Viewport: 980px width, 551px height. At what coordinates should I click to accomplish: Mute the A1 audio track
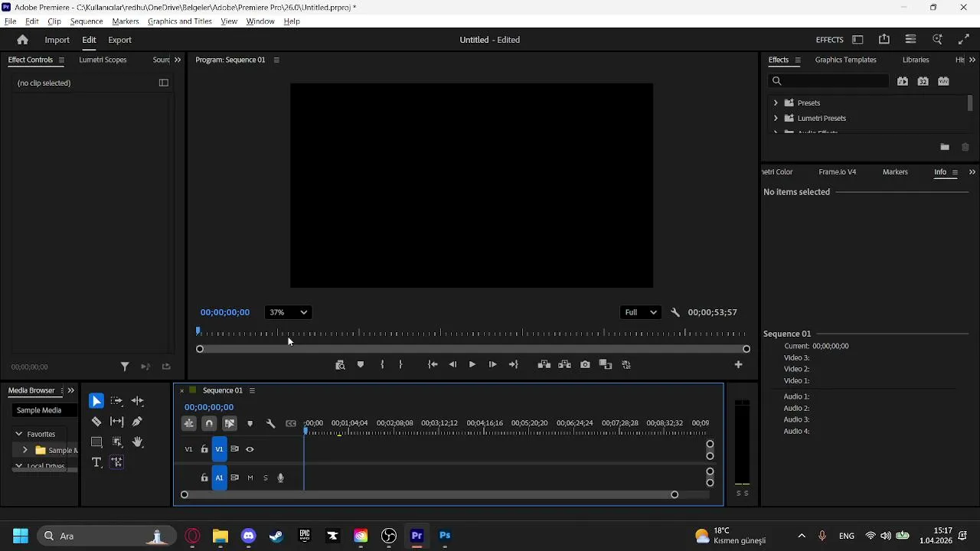[x=250, y=478]
